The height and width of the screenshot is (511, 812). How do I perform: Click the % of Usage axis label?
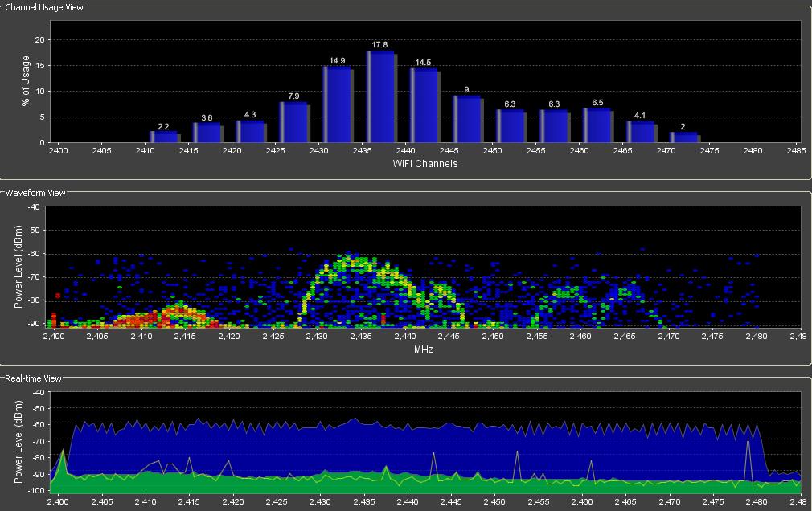point(25,80)
